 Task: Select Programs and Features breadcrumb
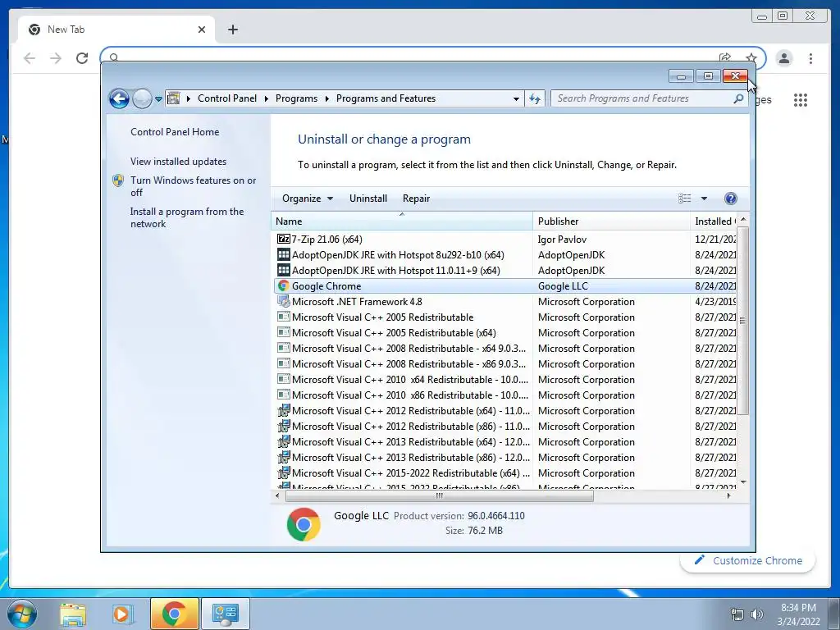[386, 98]
